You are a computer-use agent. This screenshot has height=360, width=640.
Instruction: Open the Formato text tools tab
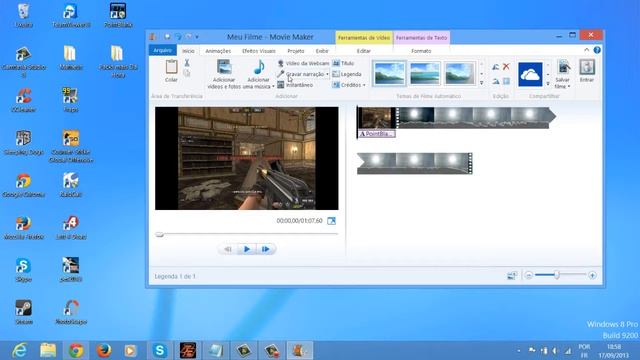[421, 51]
